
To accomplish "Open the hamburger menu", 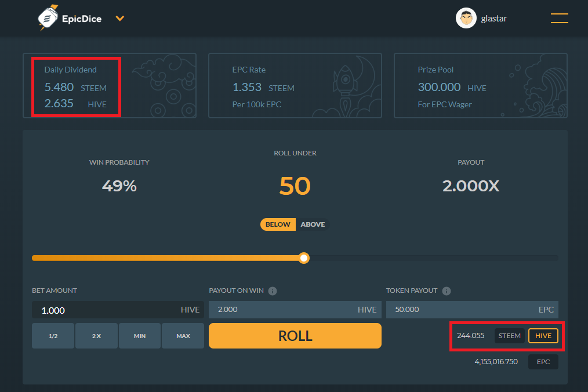I will coord(559,19).
